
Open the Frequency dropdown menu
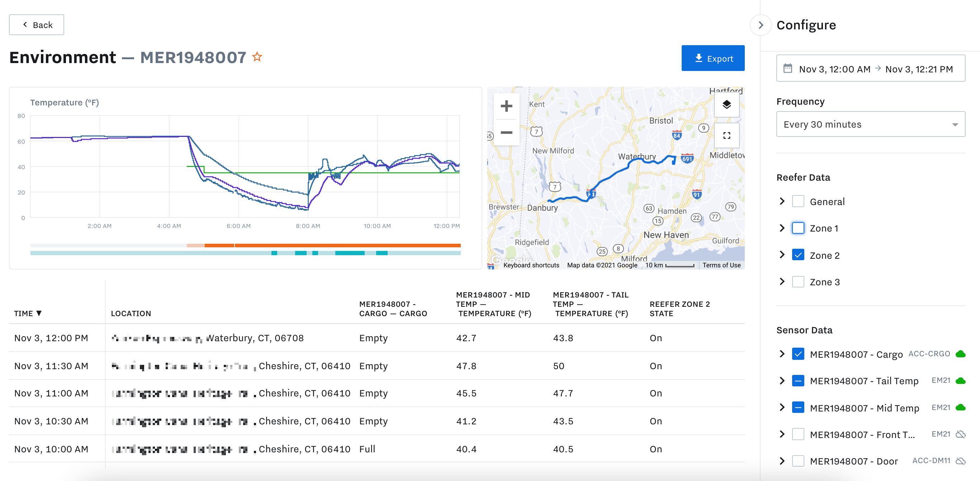pyautogui.click(x=869, y=125)
